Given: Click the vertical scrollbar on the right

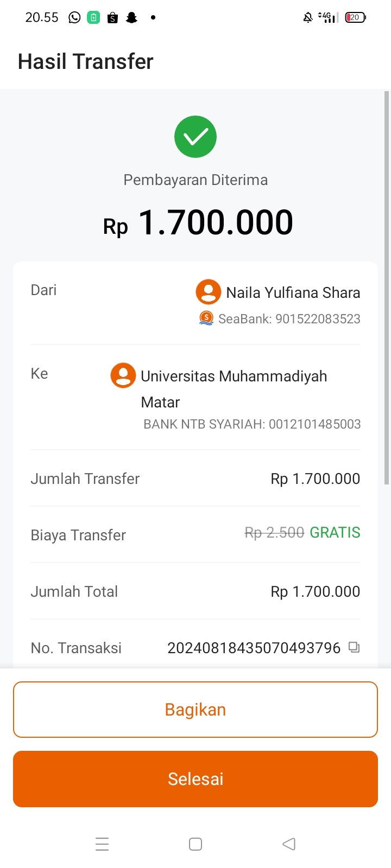Looking at the screenshot, I should tap(387, 288).
